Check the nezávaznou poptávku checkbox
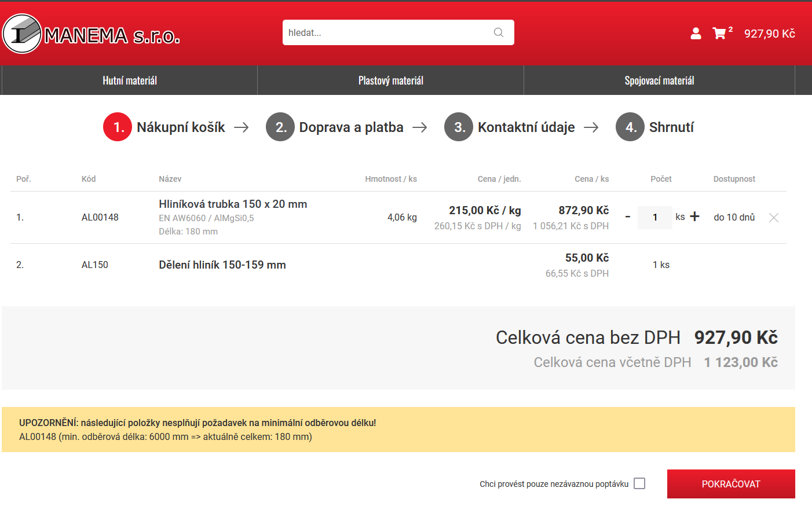The width and height of the screenshot is (812, 510). point(639,483)
